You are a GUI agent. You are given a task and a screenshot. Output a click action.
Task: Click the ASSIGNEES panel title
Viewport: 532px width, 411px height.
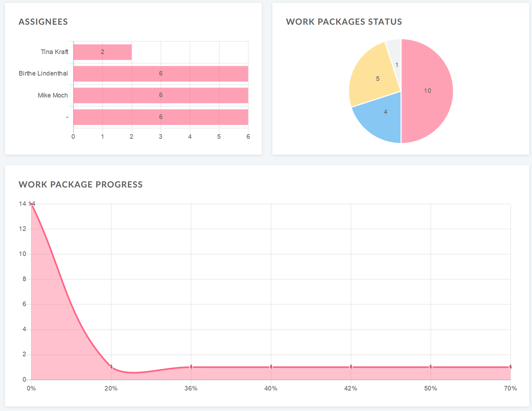[43, 22]
